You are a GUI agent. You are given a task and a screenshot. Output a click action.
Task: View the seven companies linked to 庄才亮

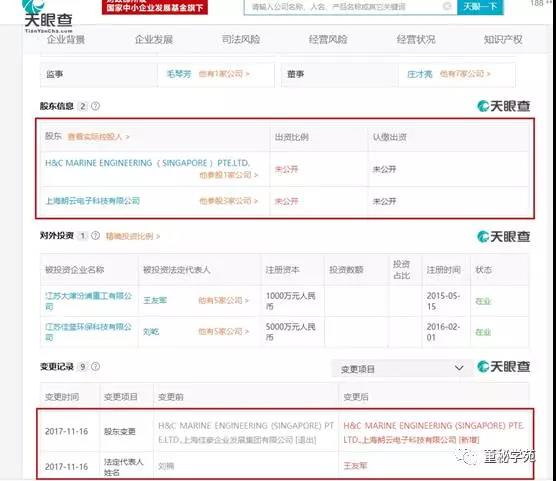coord(465,74)
